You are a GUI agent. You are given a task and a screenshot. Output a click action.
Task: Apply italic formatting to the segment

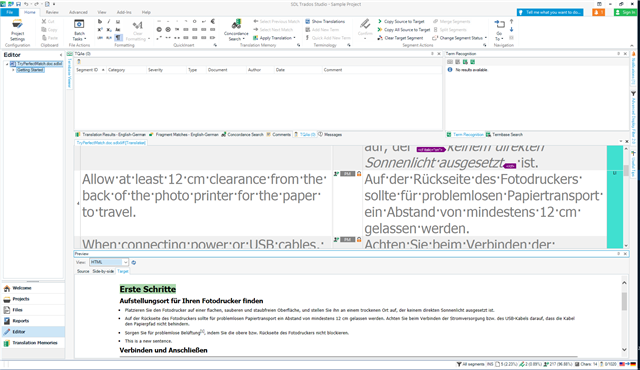[x=109, y=22]
